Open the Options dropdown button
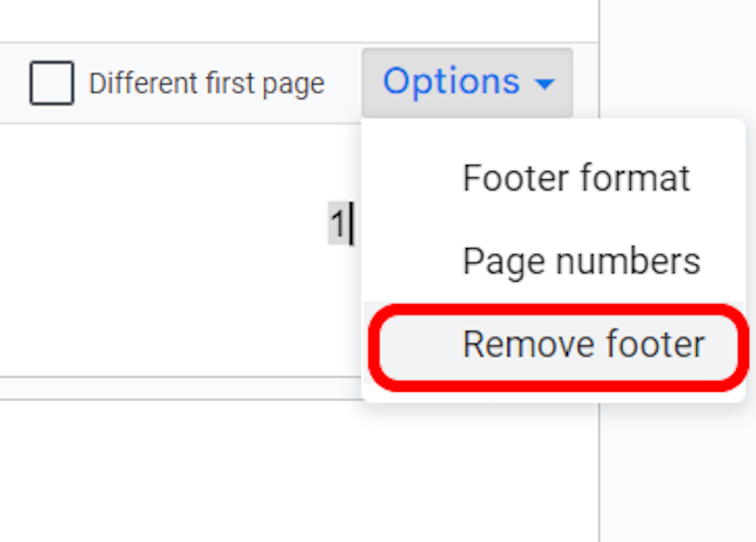The width and height of the screenshot is (756, 542). pyautogui.click(x=467, y=82)
